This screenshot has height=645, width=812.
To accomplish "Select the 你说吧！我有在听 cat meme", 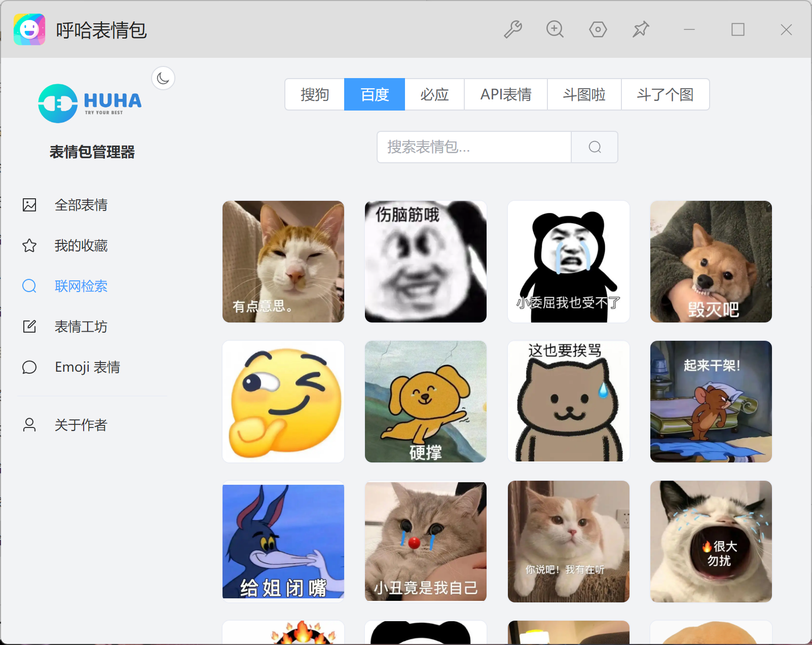I will [569, 542].
